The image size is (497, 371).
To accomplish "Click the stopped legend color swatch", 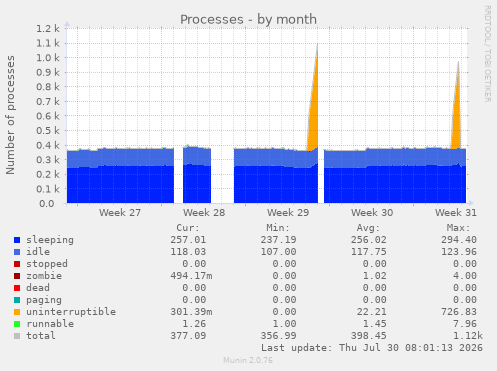I will pos(17,264).
